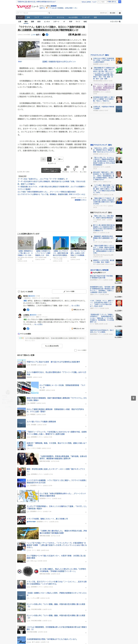
Task: Click the コメントを書く button
Action: coord(69,291)
